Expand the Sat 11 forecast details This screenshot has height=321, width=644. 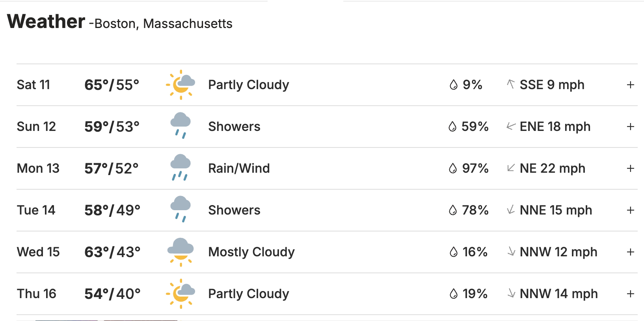(x=631, y=85)
